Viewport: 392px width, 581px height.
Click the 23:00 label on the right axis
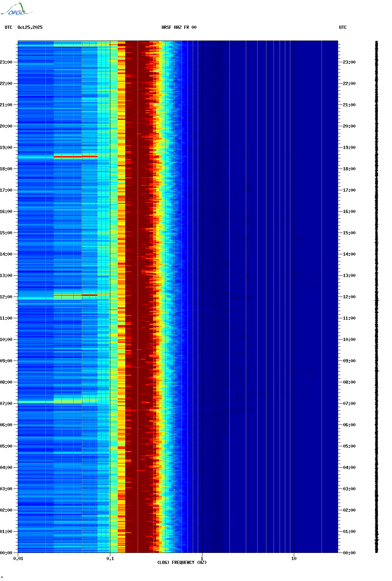pyautogui.click(x=349, y=62)
